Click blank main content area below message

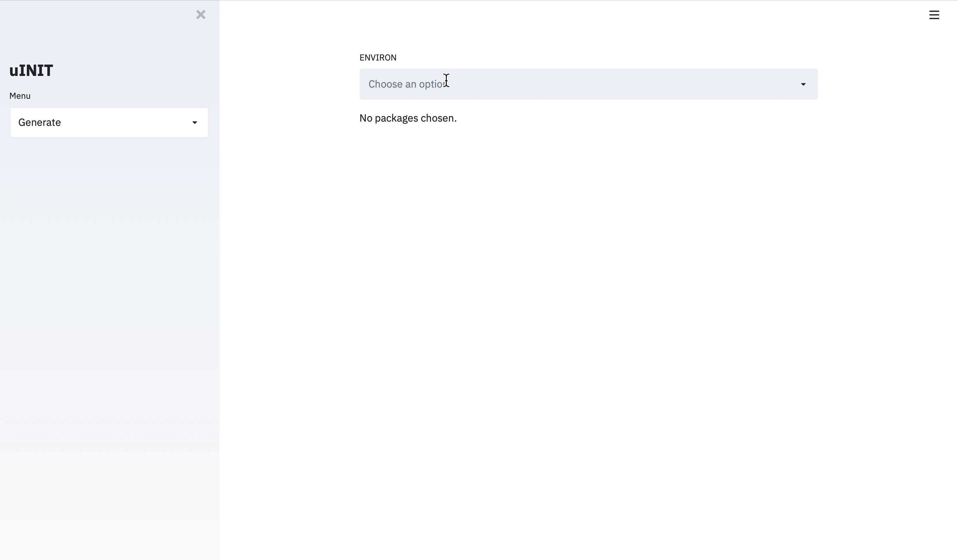588,304
